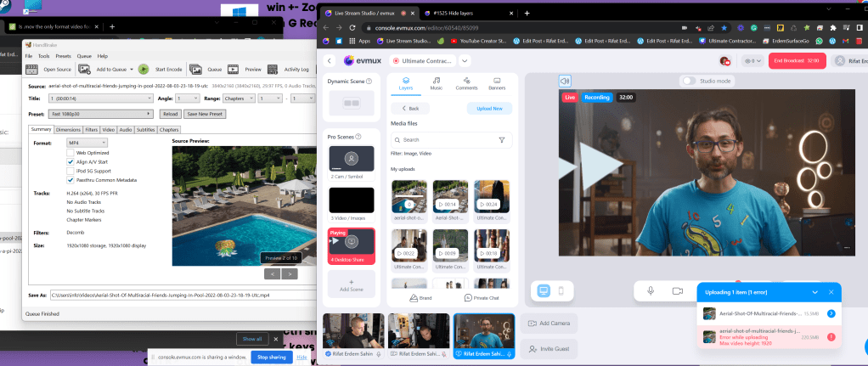The image size is (868, 366).
Task: Open the Angle dropdown in HandBrake
Action: [188, 98]
